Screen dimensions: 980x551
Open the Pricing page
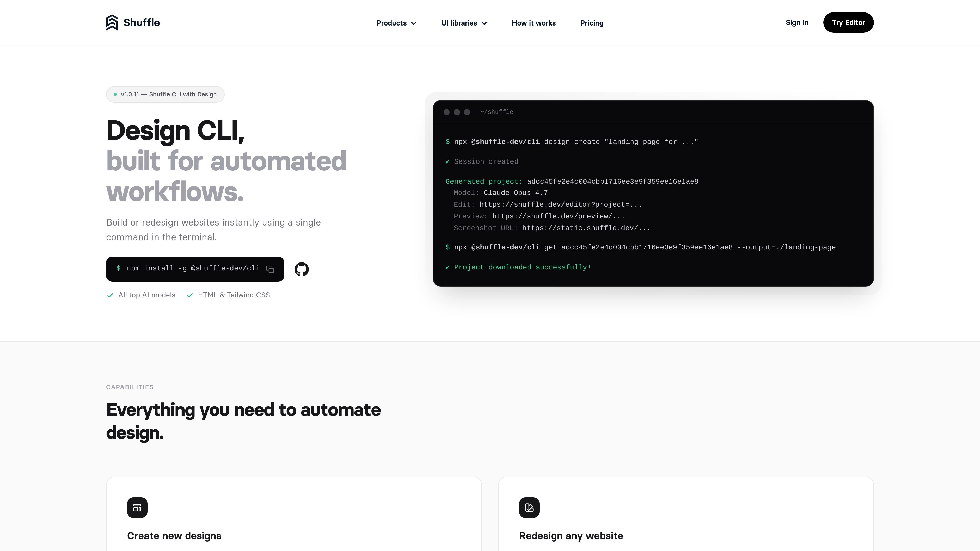pos(592,23)
